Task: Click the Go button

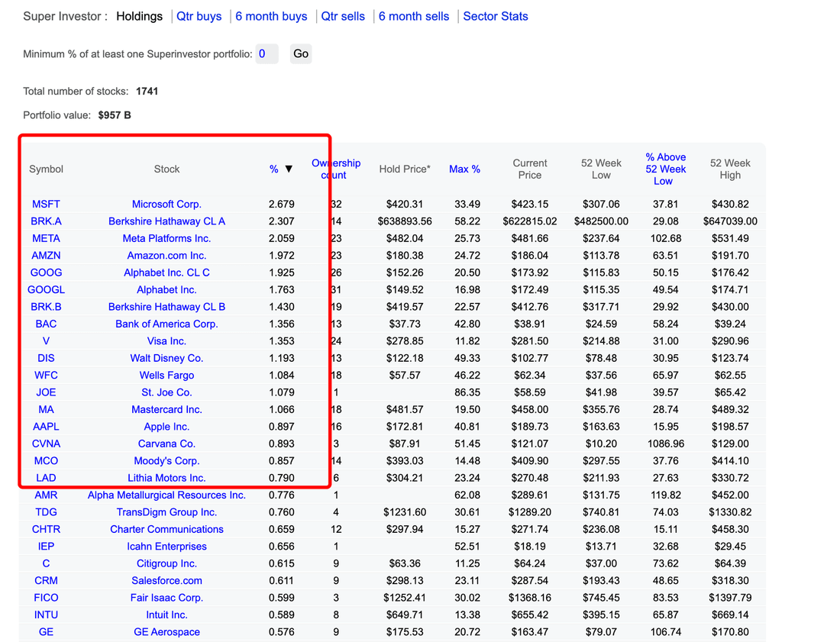Action: [301, 53]
